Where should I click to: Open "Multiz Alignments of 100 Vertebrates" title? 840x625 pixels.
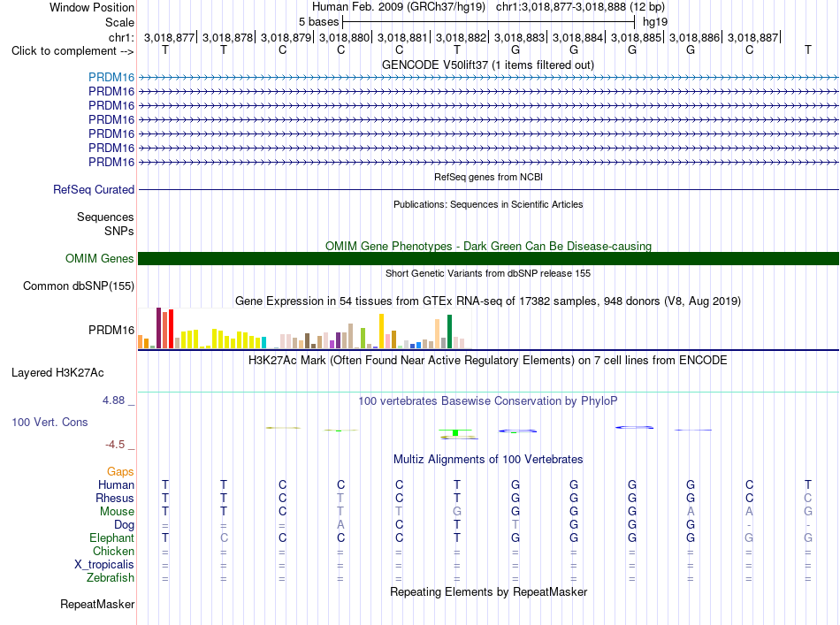(x=488, y=459)
